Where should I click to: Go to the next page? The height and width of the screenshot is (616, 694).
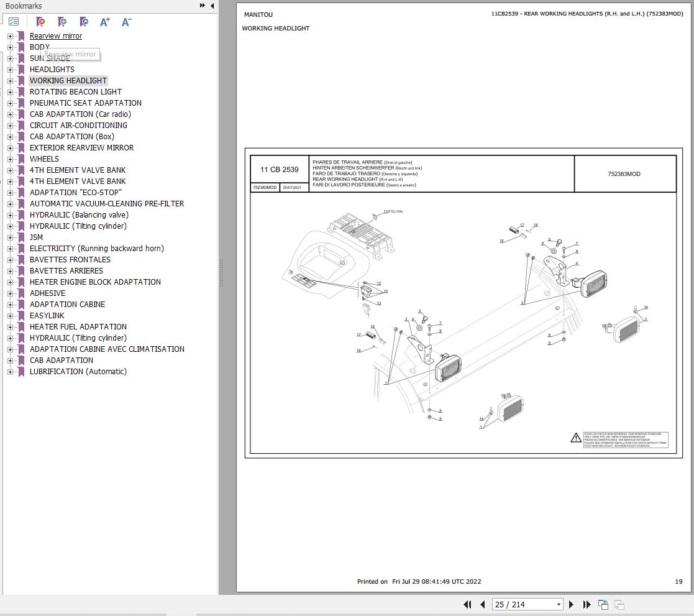point(571,604)
